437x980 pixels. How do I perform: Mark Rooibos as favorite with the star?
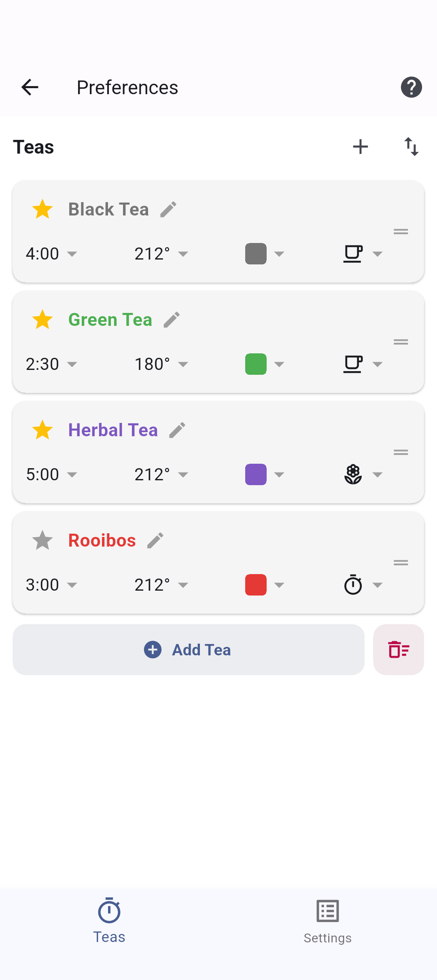click(x=42, y=541)
